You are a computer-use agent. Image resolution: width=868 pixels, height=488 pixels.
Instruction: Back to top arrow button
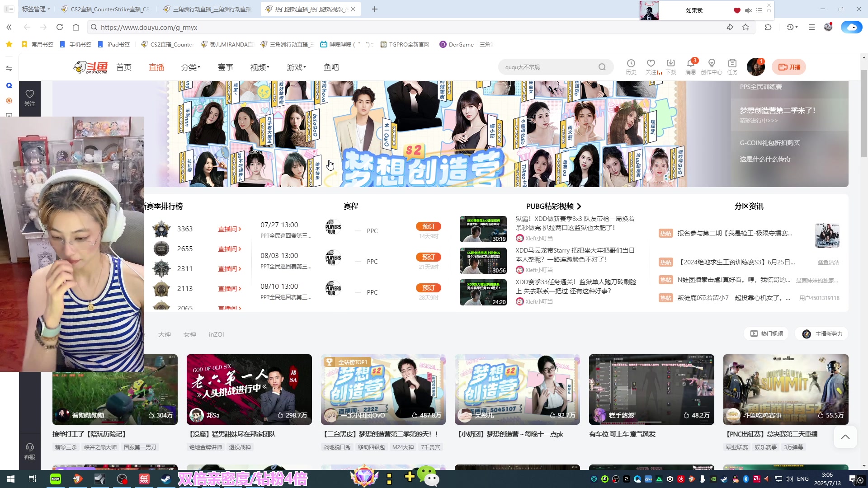[x=845, y=437]
